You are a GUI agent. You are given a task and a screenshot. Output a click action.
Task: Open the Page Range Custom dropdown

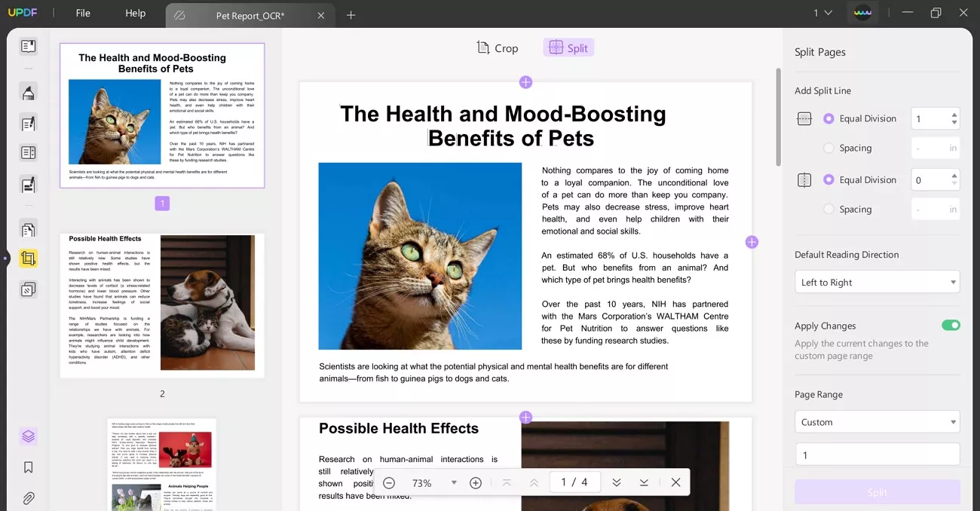(x=877, y=422)
